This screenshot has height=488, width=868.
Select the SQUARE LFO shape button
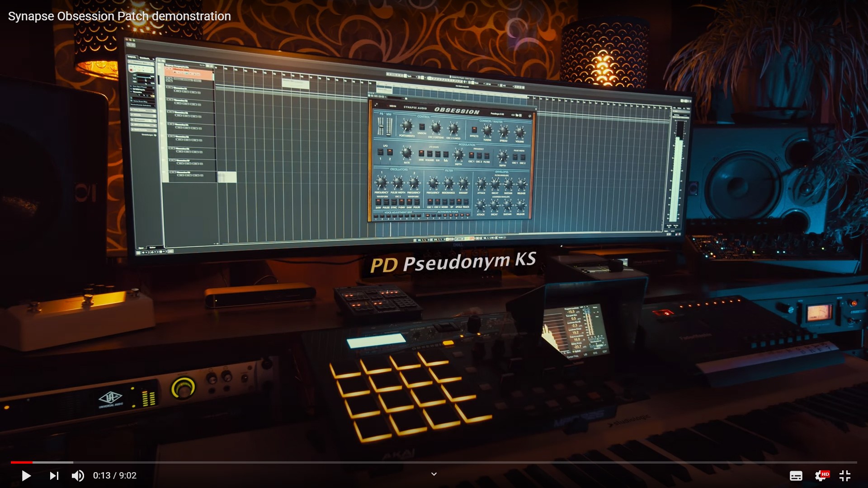tap(429, 154)
